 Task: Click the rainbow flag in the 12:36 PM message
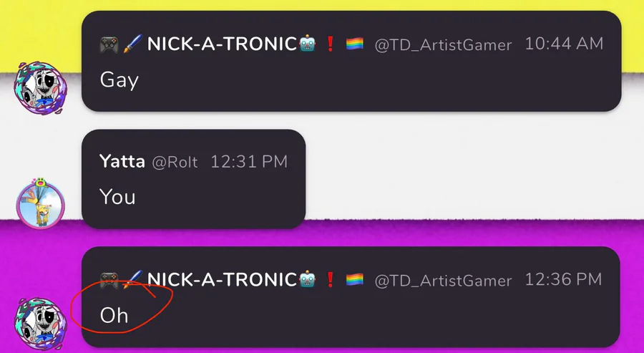pos(354,280)
